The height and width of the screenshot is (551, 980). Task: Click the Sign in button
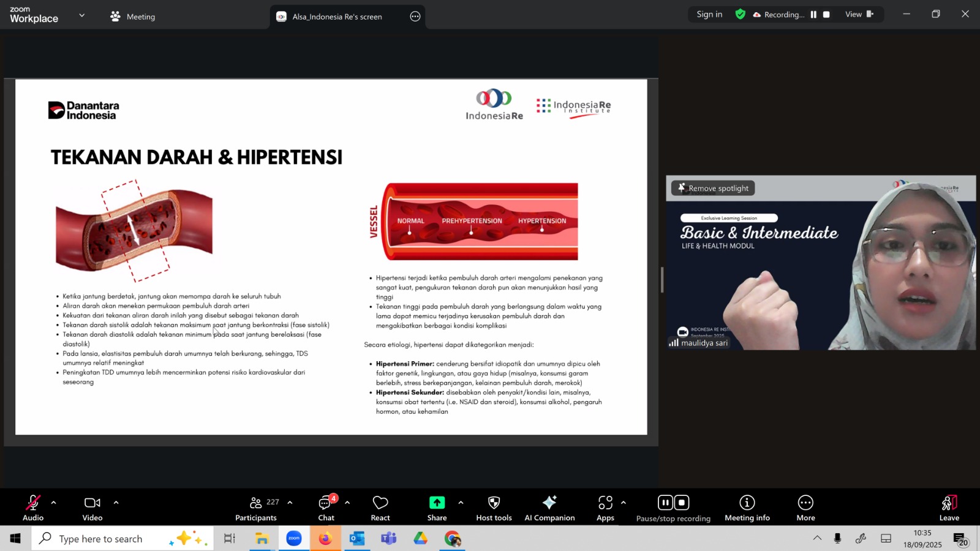[709, 15]
